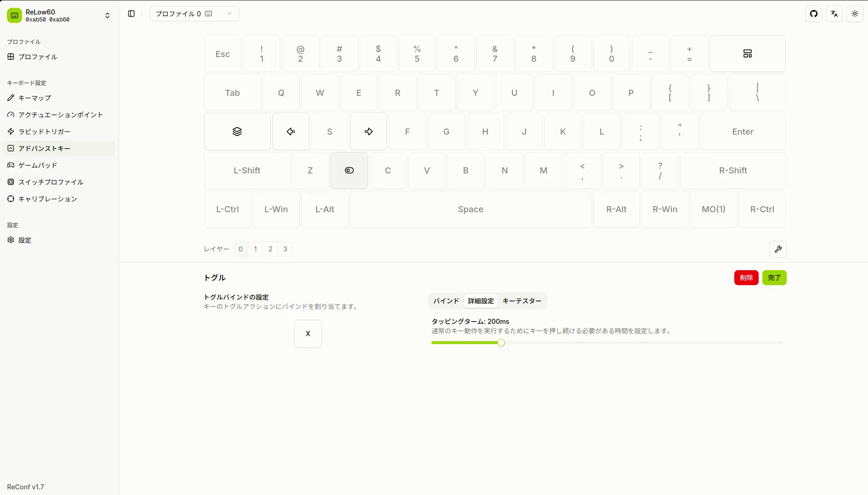The width and height of the screenshot is (868, 495).
Task: Open ラピッドトリガー in the sidebar
Action: (59, 131)
